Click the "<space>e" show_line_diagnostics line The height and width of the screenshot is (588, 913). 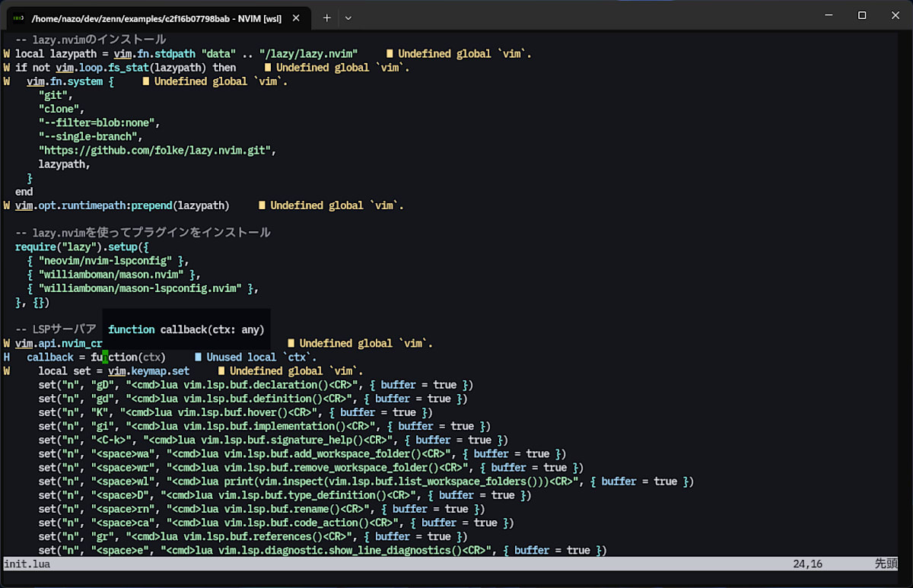click(x=323, y=550)
